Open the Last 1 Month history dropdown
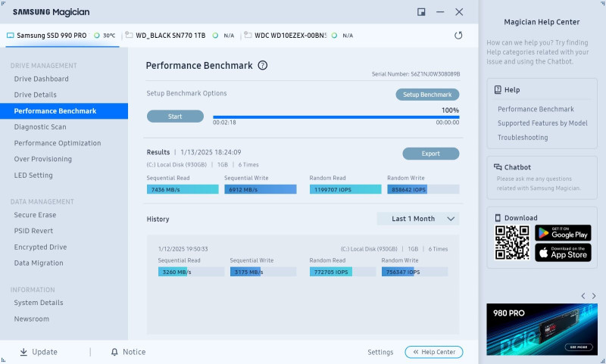 point(418,219)
